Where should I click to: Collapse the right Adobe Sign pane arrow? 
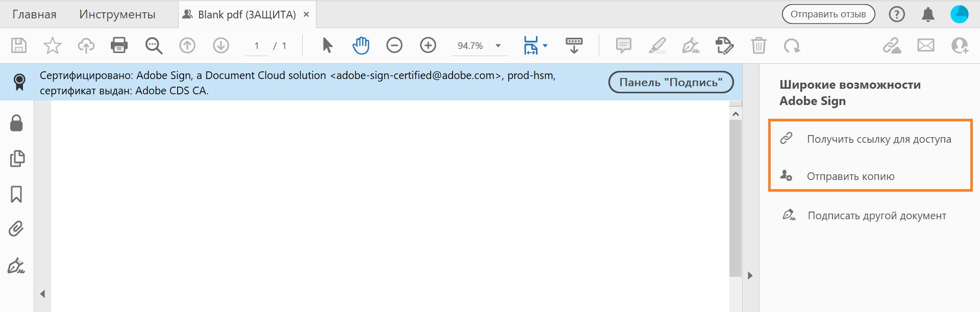point(750,275)
